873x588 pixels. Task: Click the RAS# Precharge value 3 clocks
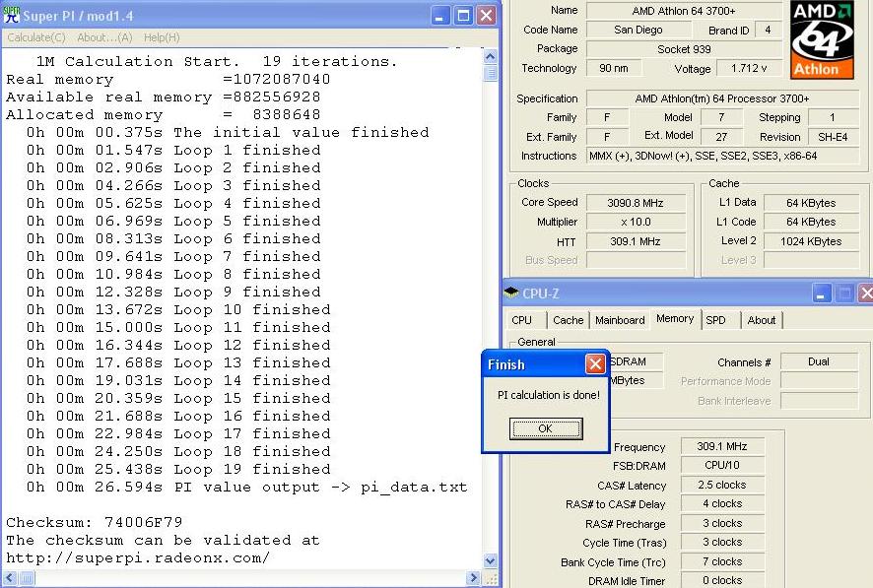pyautogui.click(x=722, y=523)
